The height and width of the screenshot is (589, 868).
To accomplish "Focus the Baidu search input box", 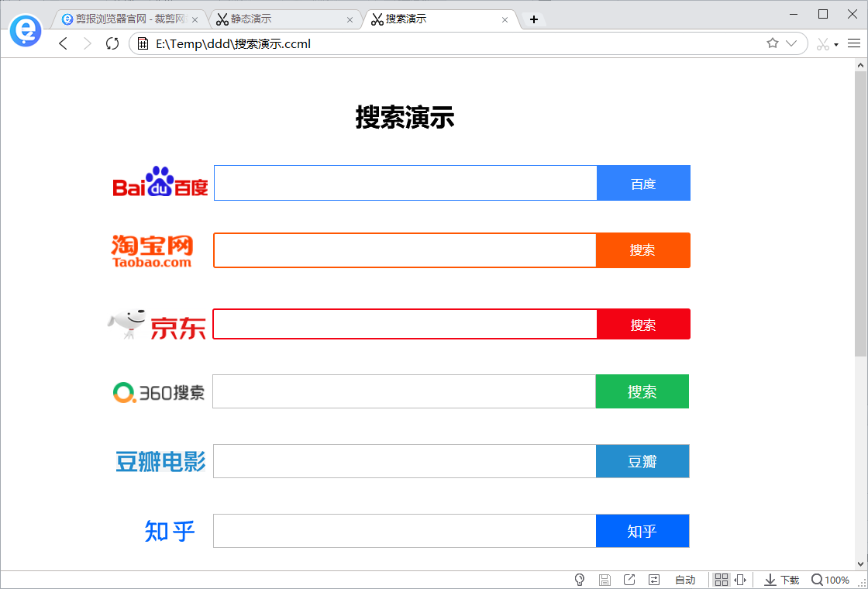I will pyautogui.click(x=405, y=183).
